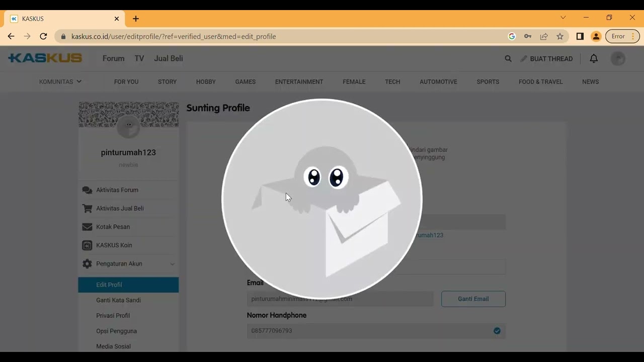The height and width of the screenshot is (362, 644).
Task: Open the header user avatar menu
Action: coord(618,59)
